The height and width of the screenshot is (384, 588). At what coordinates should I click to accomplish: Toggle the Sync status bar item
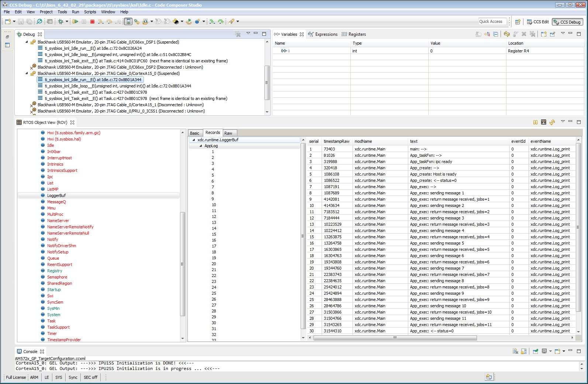coord(73,377)
